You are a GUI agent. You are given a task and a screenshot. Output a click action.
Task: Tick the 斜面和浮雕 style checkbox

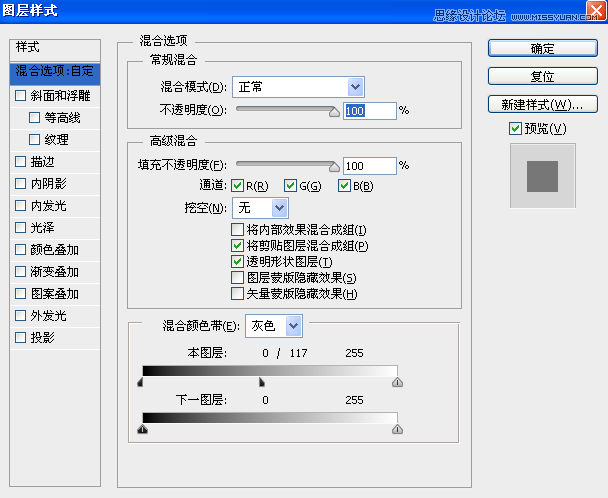21,95
